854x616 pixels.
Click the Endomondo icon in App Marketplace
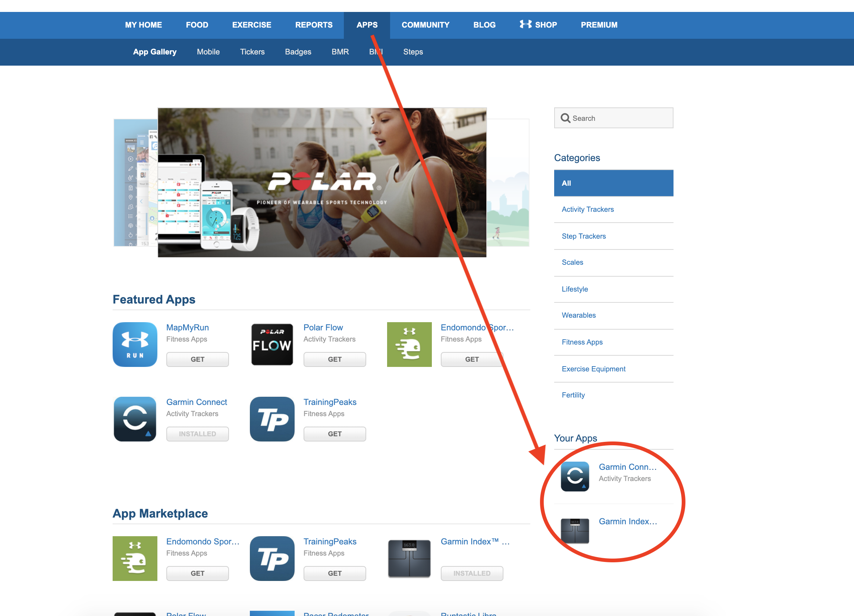[x=135, y=557]
